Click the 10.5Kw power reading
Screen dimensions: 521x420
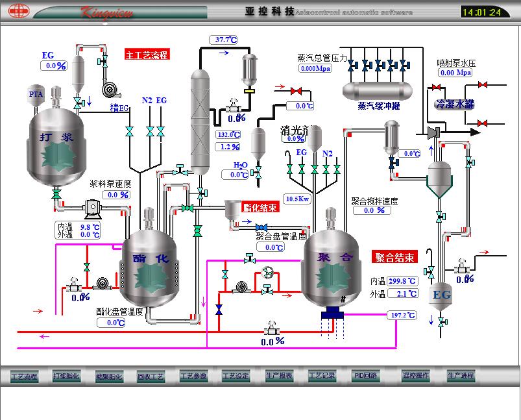pos(297,199)
